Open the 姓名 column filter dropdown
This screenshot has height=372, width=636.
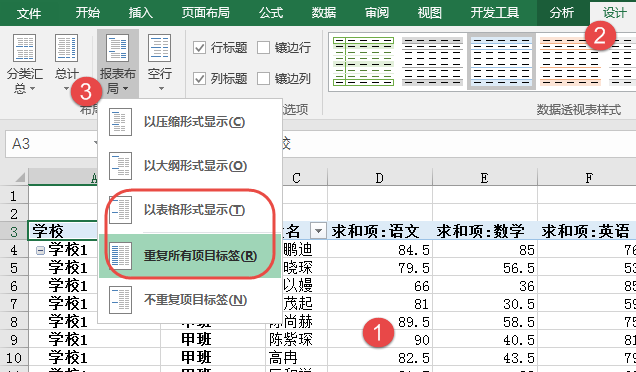[x=318, y=232]
